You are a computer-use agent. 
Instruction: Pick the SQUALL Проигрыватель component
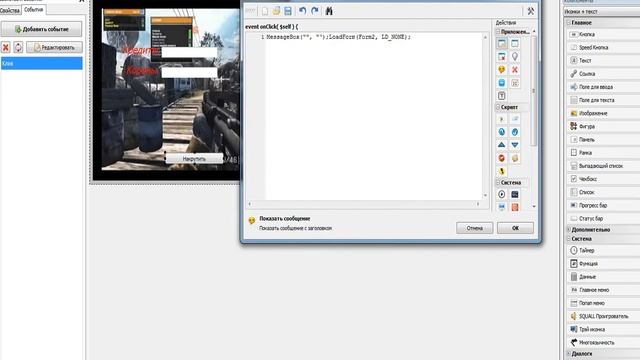click(602, 316)
